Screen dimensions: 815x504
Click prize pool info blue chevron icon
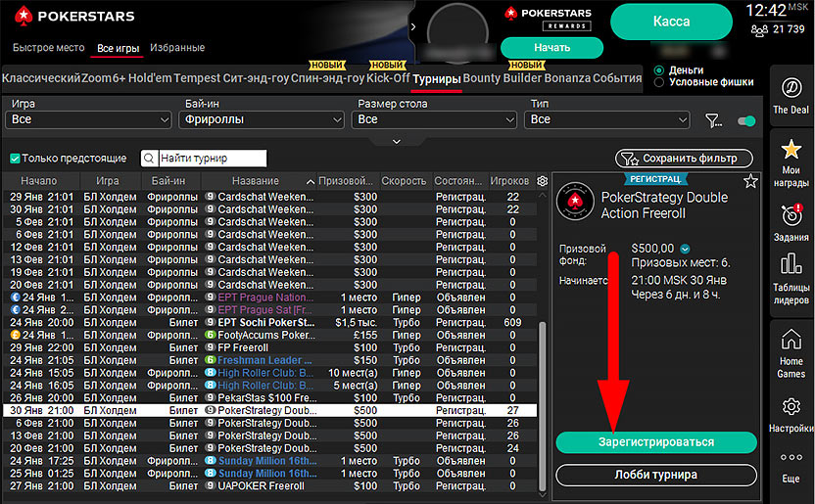coord(685,249)
